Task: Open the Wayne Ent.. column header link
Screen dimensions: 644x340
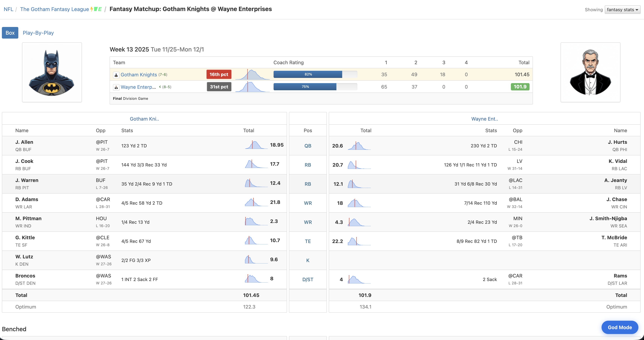Action: click(x=484, y=119)
